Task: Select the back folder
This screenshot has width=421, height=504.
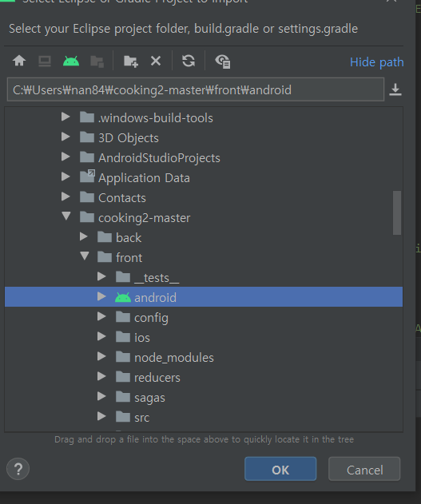Action: [x=204, y=237]
